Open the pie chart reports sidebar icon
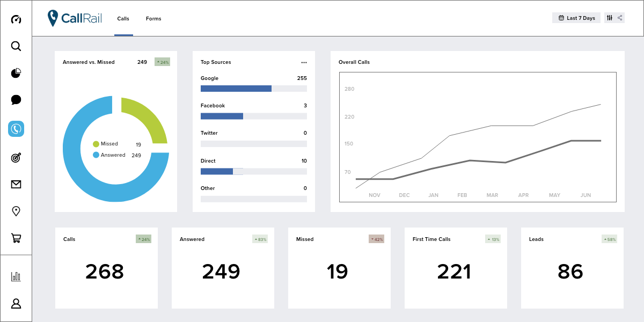The image size is (644, 322). [16, 73]
